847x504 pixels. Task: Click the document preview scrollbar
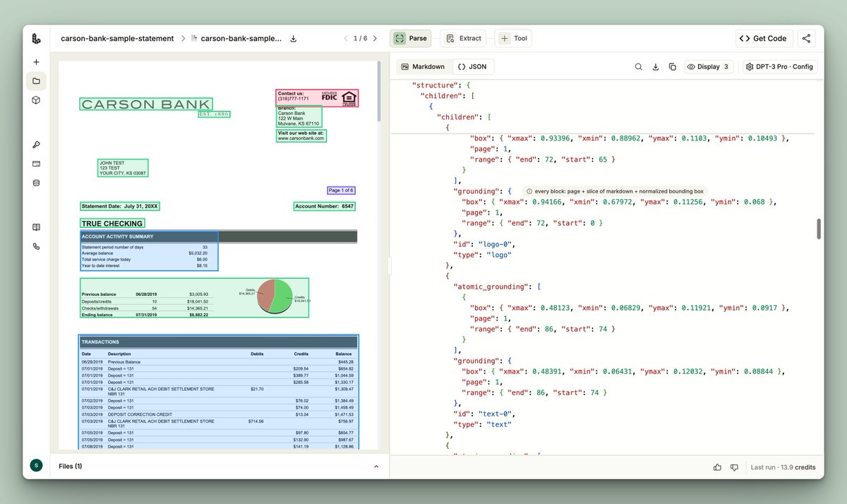(x=380, y=92)
